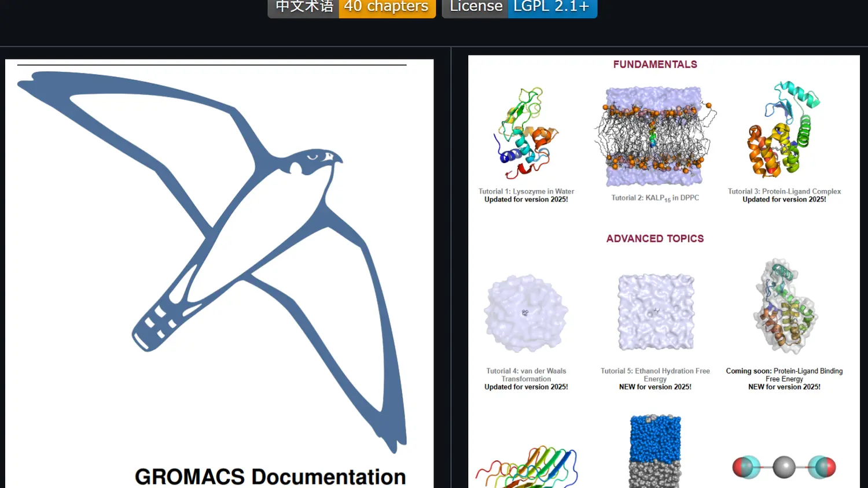Click the ADVANCED TOPICS section heading

pos(655,239)
